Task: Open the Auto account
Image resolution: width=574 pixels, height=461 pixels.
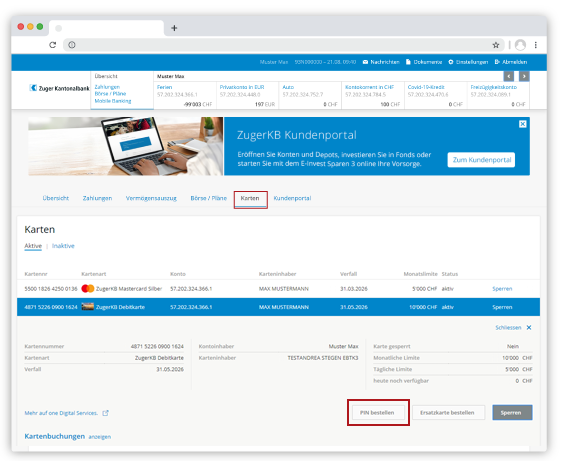Action: (310, 95)
